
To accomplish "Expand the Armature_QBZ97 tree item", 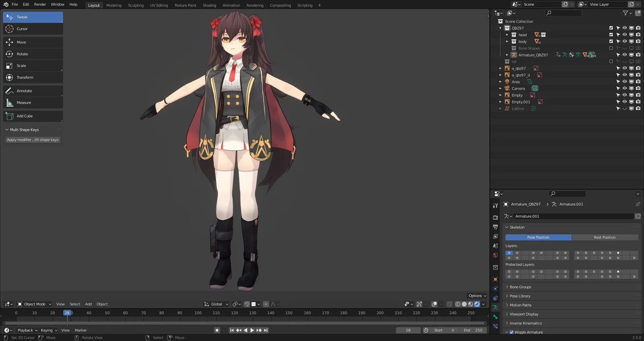I will click(x=507, y=55).
